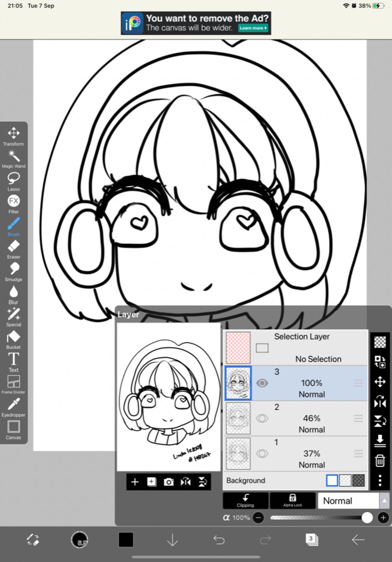Select the Smudge tool
Image resolution: width=392 pixels, height=562 pixels.
click(x=13, y=272)
